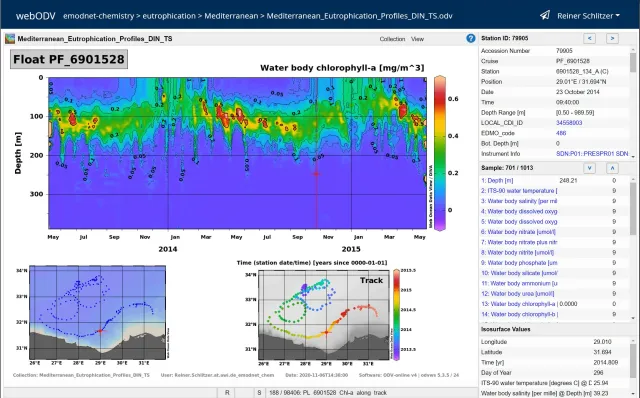The height and width of the screenshot is (398, 640).
Task: Navigate to Mediterranean breadcrumb
Action: click(x=231, y=16)
